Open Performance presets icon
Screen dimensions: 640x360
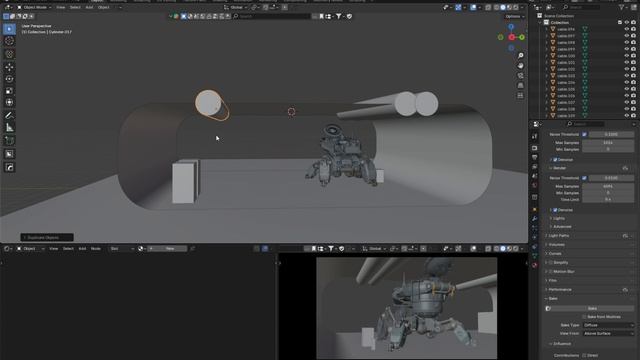[625, 290]
